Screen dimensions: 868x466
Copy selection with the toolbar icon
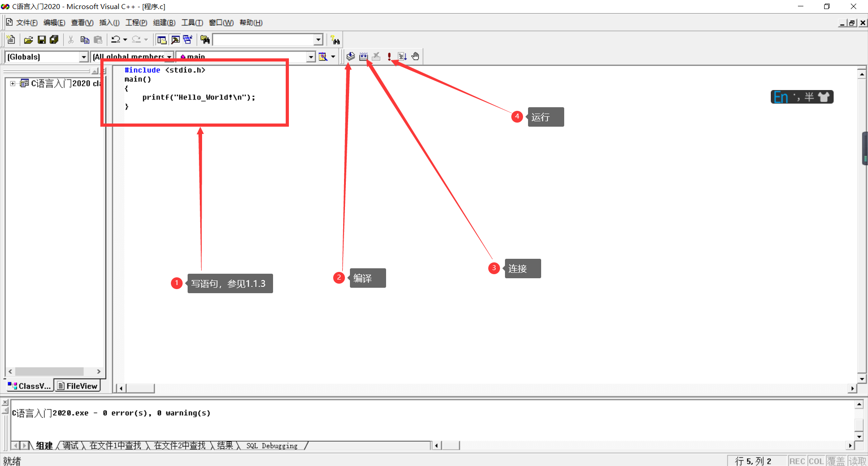(85, 40)
